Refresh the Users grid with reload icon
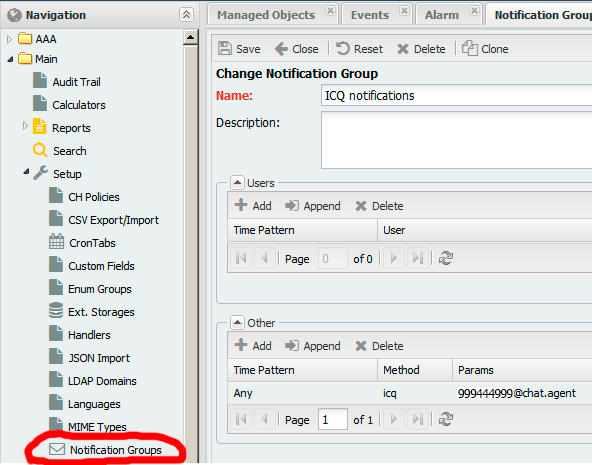 [446, 258]
